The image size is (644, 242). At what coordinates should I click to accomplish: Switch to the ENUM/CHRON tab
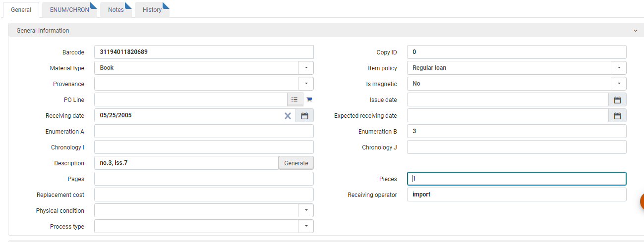[69, 10]
